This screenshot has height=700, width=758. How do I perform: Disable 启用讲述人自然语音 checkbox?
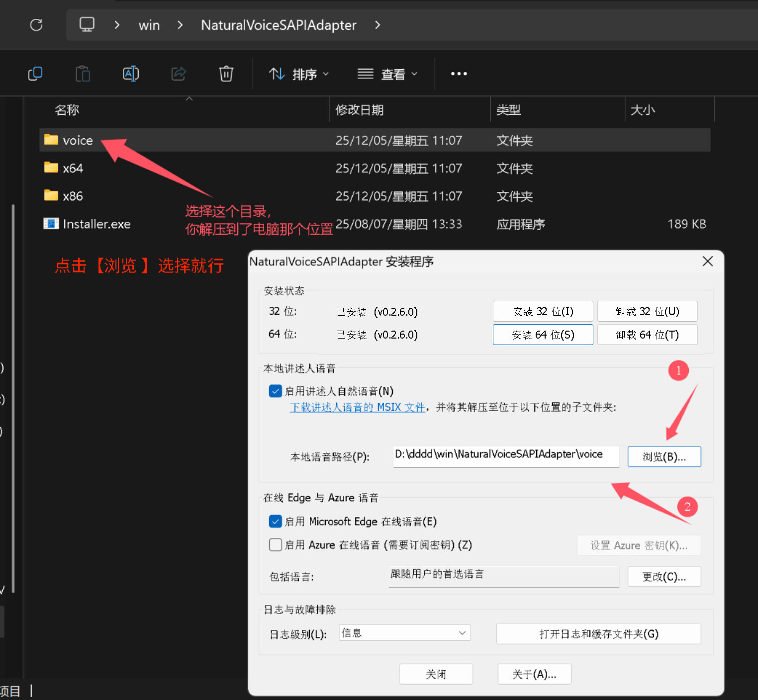tap(275, 391)
